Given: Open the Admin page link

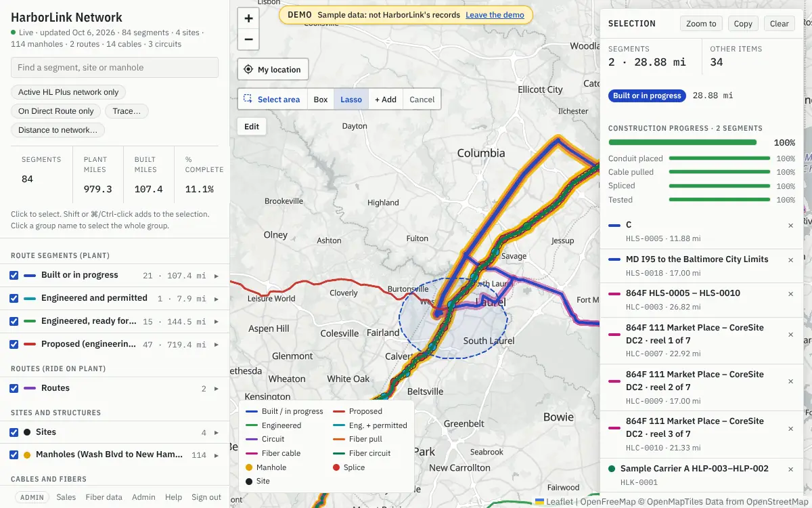Looking at the screenshot, I should tap(143, 497).
